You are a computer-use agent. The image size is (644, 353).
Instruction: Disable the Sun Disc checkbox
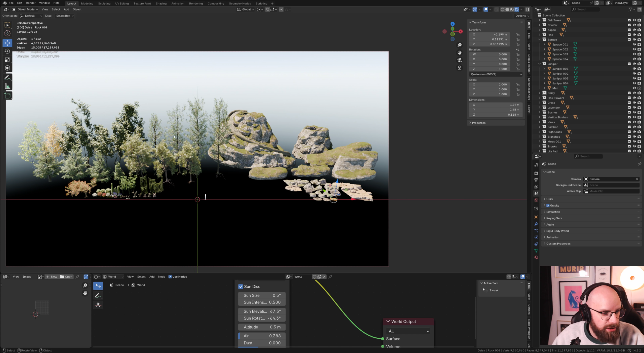(x=241, y=286)
